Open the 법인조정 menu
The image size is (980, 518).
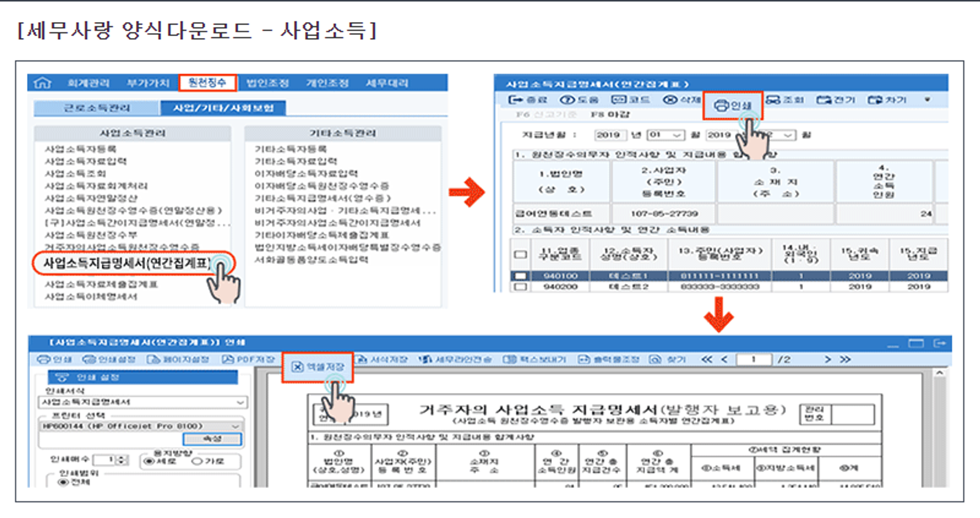(268, 83)
